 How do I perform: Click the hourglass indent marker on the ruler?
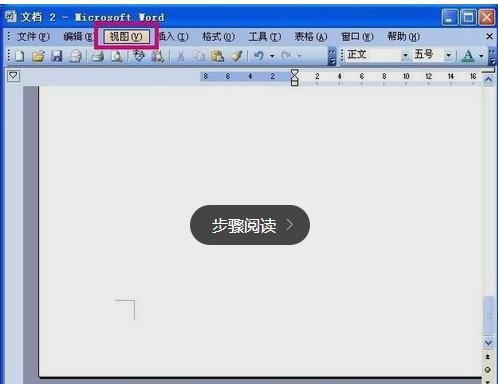(295, 77)
